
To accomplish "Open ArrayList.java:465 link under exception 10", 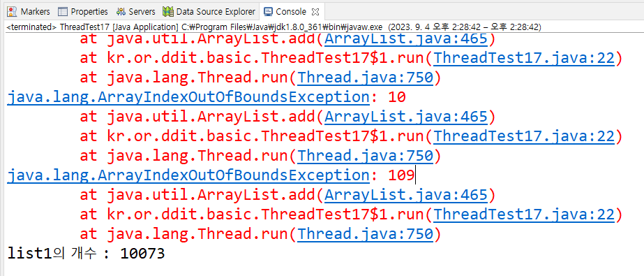I will 406,117.
